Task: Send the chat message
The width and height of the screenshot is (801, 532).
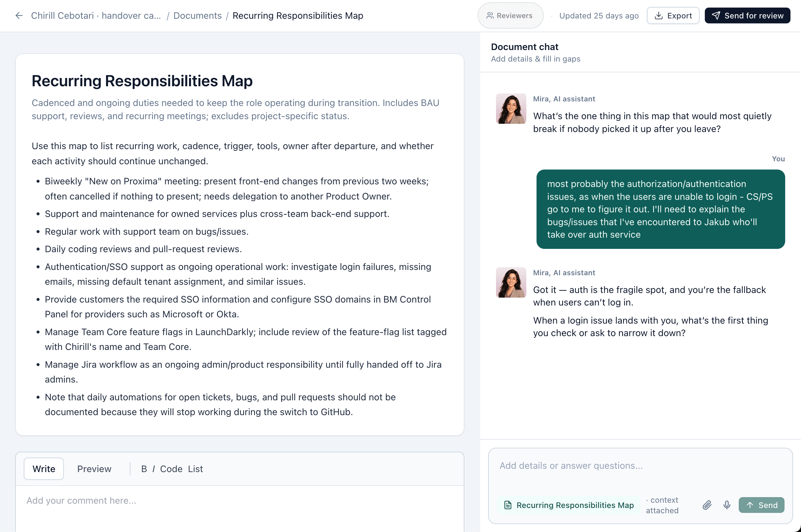Action: click(761, 505)
